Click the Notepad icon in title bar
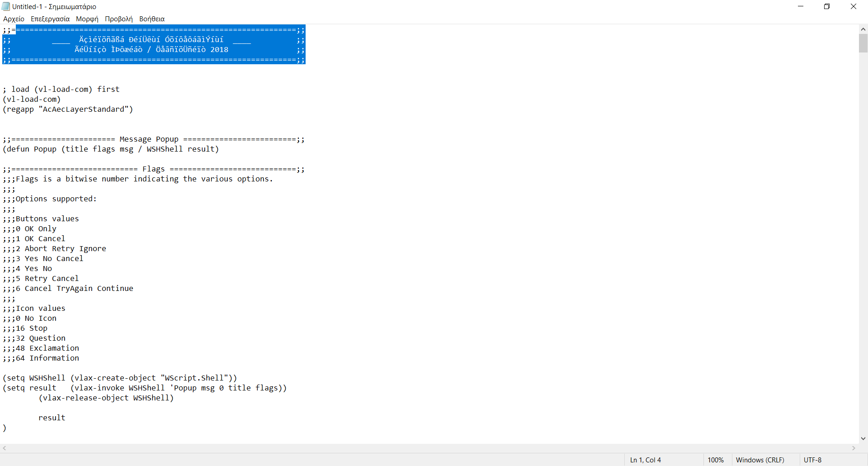The image size is (868, 466). (6, 6)
